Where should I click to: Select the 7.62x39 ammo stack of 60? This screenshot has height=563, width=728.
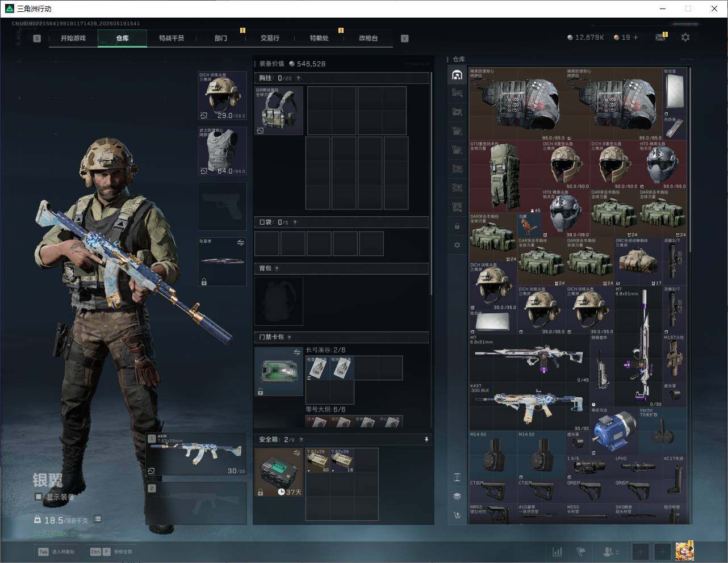(318, 460)
